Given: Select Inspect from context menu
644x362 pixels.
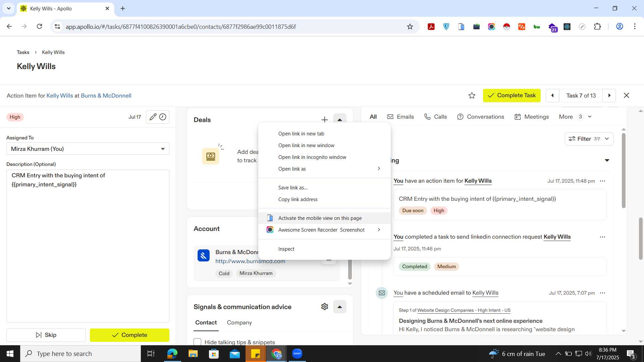Looking at the screenshot, I should point(324,249).
